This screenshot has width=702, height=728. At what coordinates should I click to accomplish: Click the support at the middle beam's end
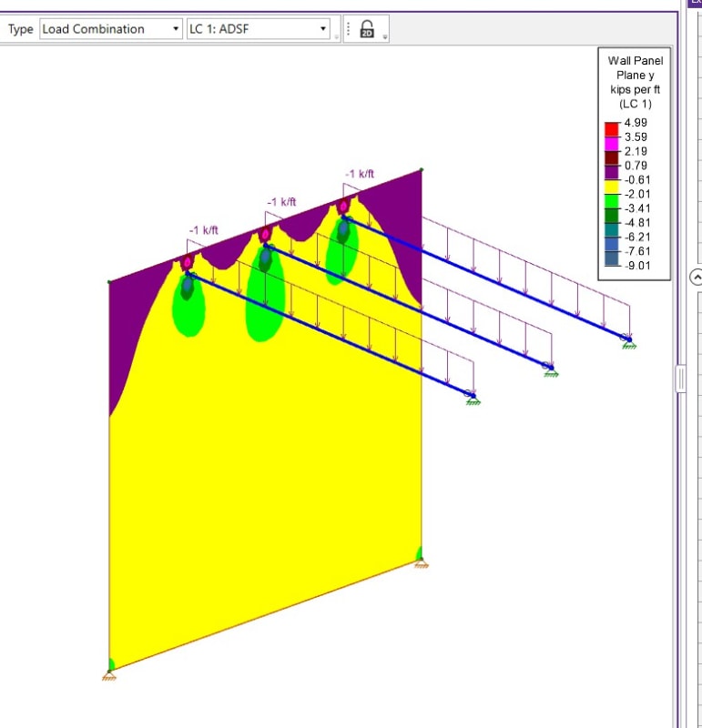point(551,371)
